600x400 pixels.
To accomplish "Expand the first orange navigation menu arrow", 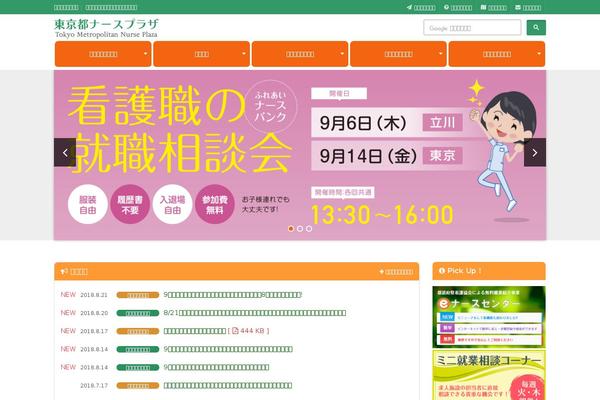I will (145, 54).
